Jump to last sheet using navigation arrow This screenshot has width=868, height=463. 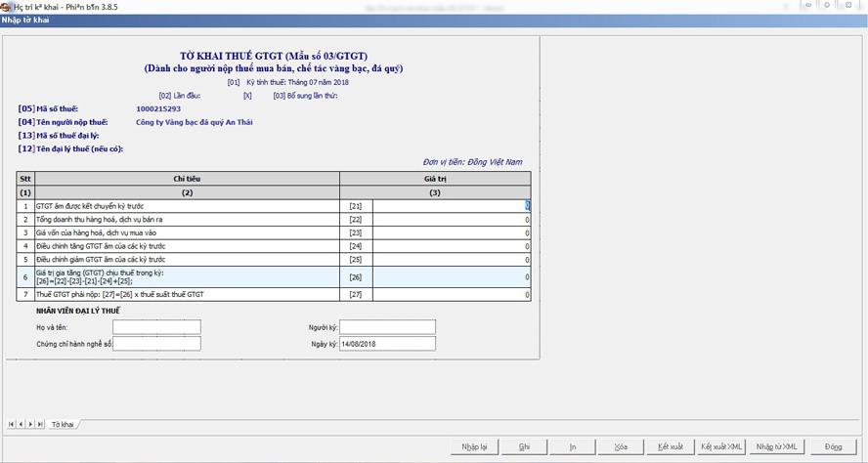40,424
